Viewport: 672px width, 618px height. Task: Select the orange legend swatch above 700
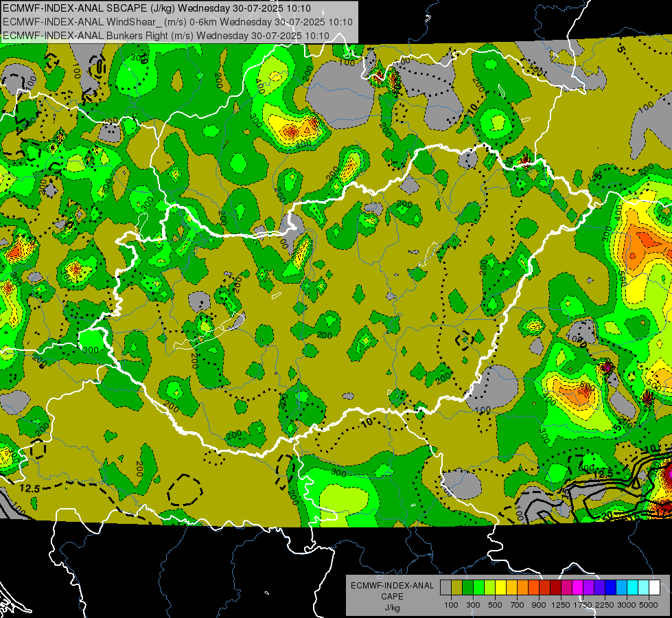522,588
